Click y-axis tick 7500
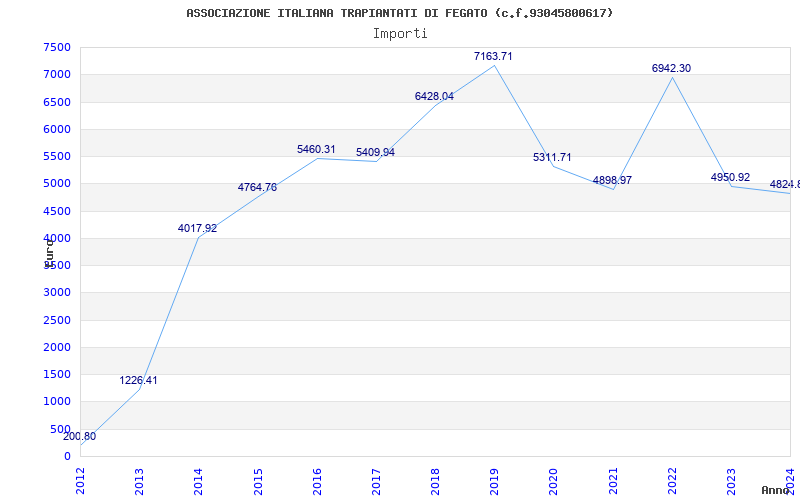The height and width of the screenshot is (500, 800). point(57,47)
